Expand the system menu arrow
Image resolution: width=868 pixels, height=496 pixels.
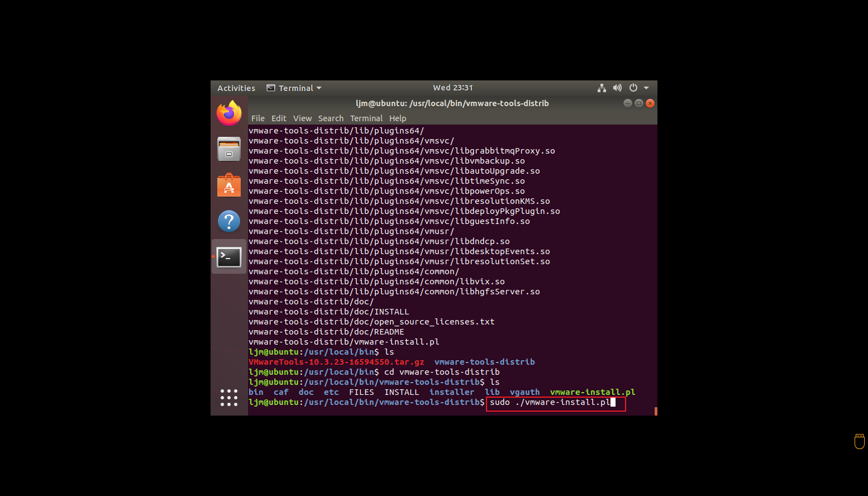(646, 88)
